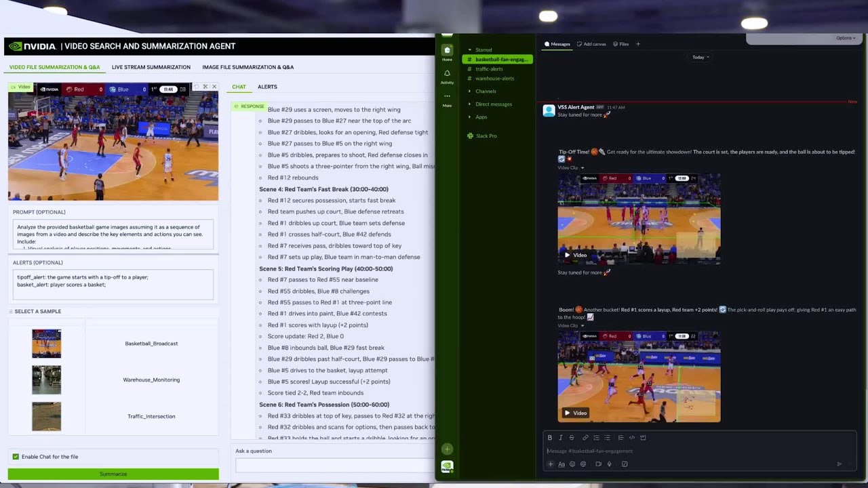
Task: Click the NVIDIA workspace avatar in Slack
Action: click(x=447, y=466)
